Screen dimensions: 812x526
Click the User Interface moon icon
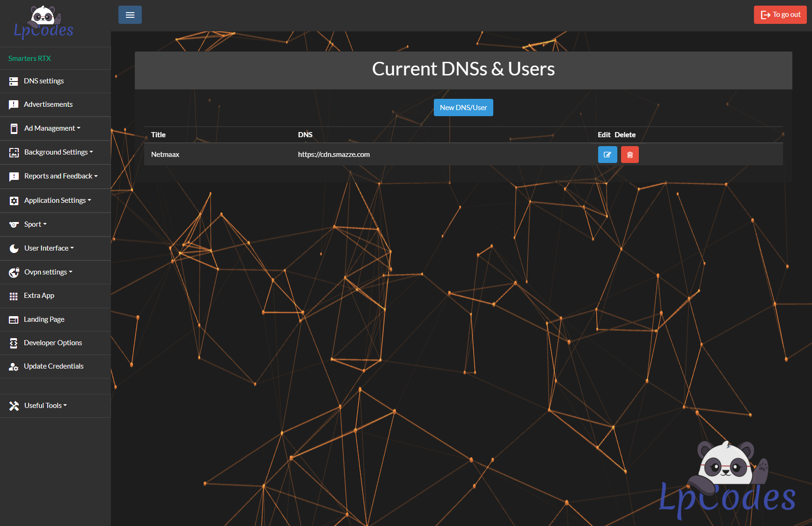14,249
